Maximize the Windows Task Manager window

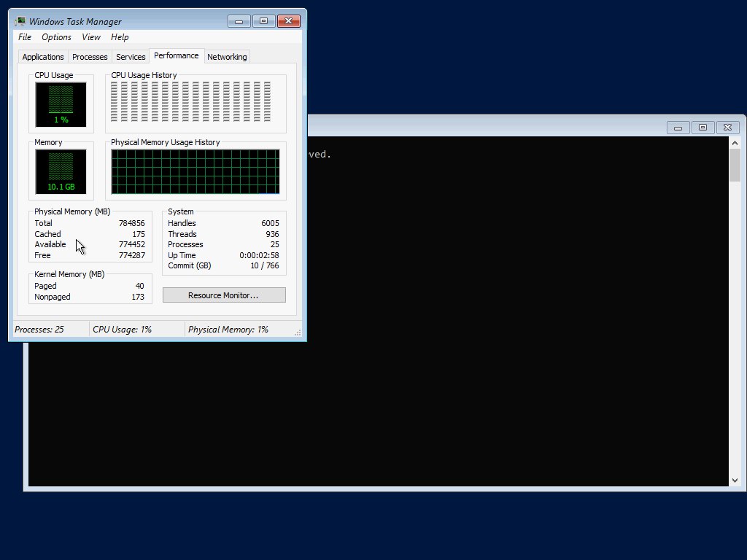(x=263, y=21)
